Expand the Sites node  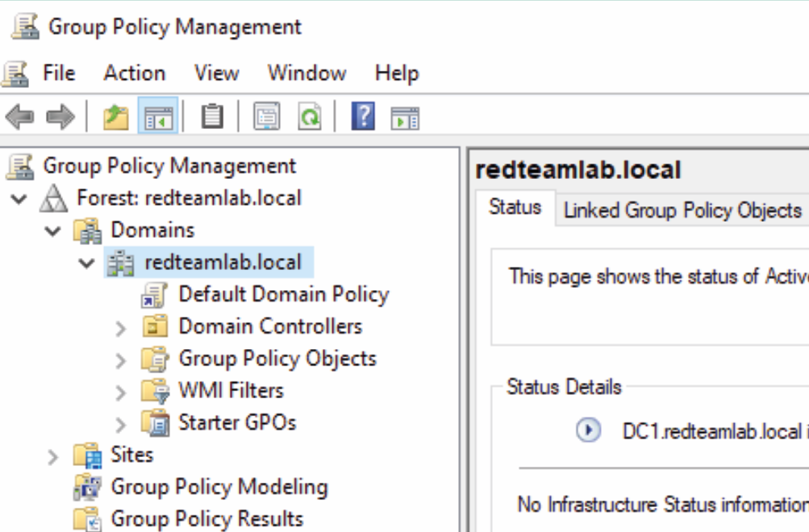[x=52, y=457]
